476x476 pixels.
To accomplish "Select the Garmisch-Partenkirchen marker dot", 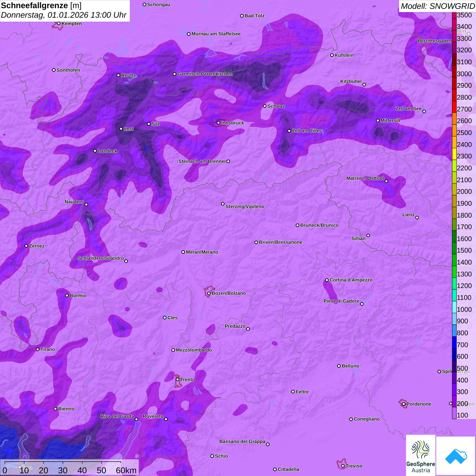I will [x=174, y=74].
